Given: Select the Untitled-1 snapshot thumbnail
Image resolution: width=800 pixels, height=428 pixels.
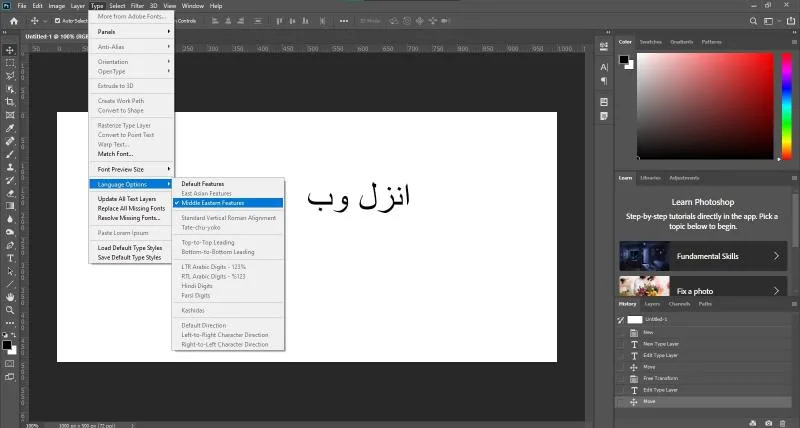Looking at the screenshot, I should (x=635, y=319).
